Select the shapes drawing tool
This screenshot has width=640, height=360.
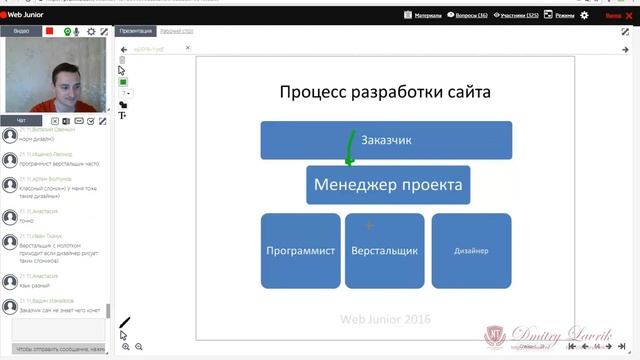pyautogui.click(x=123, y=105)
